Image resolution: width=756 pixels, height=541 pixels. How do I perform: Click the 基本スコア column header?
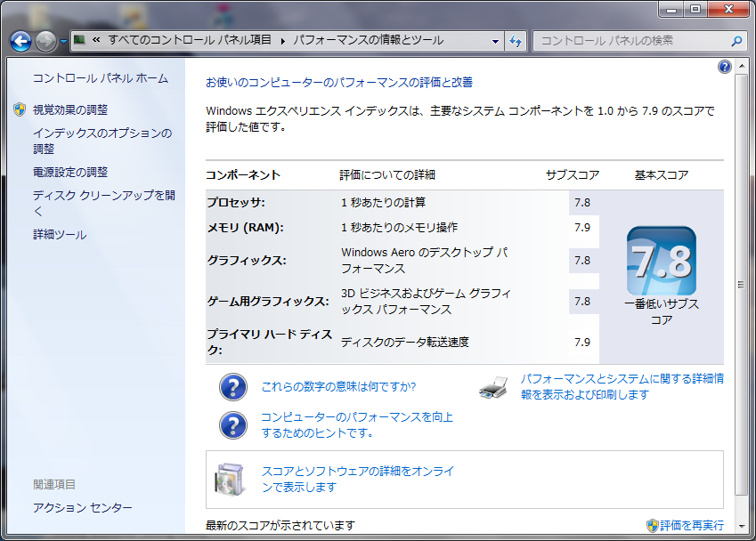pyautogui.click(x=661, y=175)
